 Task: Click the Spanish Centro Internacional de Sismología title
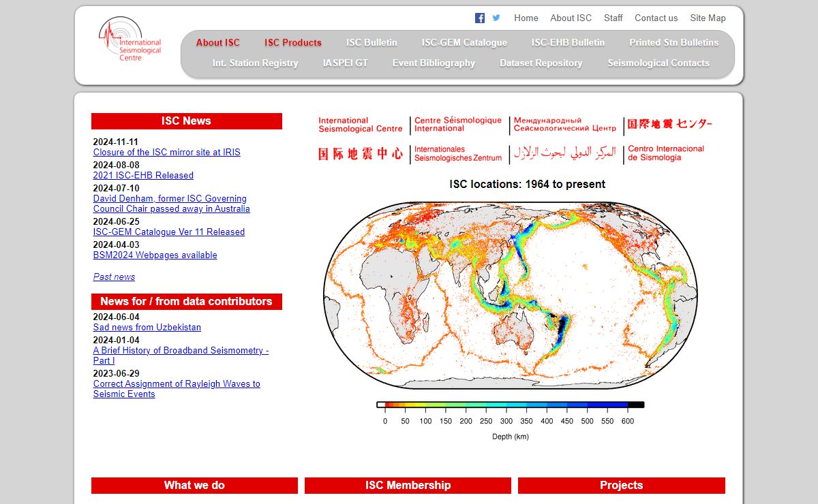[666, 153]
